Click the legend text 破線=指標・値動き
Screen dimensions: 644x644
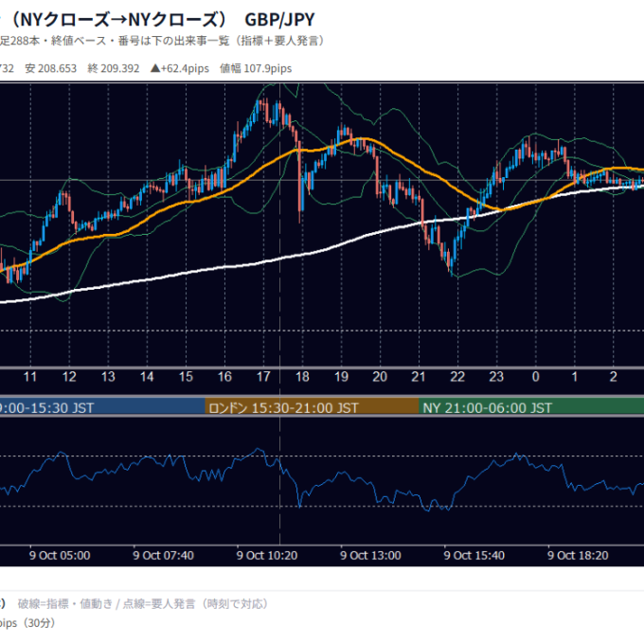coord(65,604)
